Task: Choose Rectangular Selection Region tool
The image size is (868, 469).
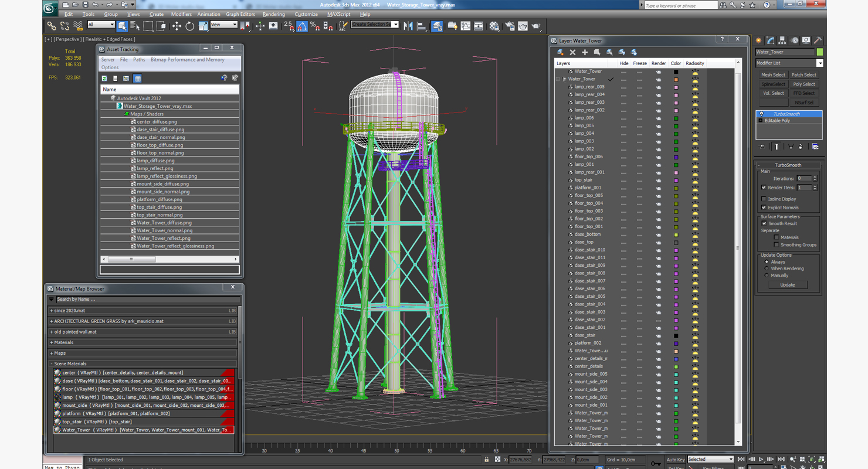Action: click(148, 26)
